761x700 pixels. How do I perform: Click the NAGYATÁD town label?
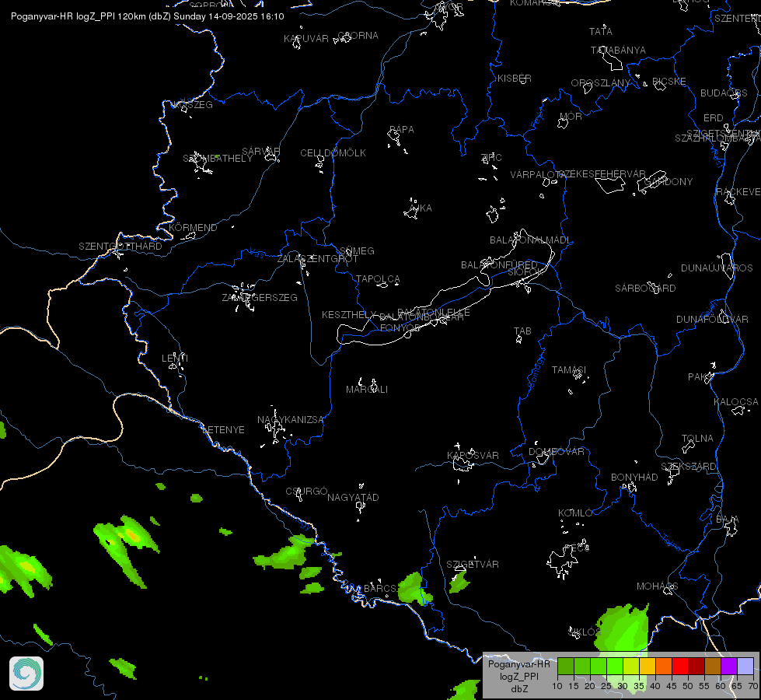click(353, 498)
